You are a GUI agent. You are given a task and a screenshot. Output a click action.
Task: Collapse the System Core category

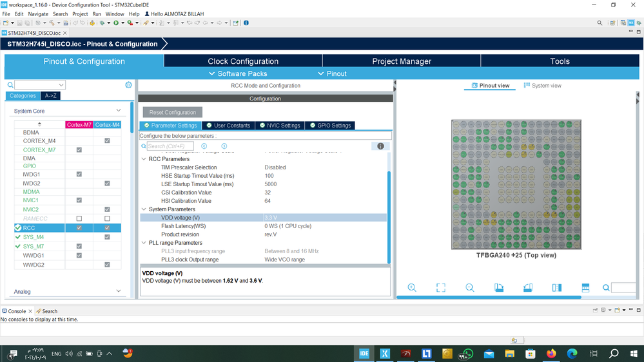[x=118, y=111]
